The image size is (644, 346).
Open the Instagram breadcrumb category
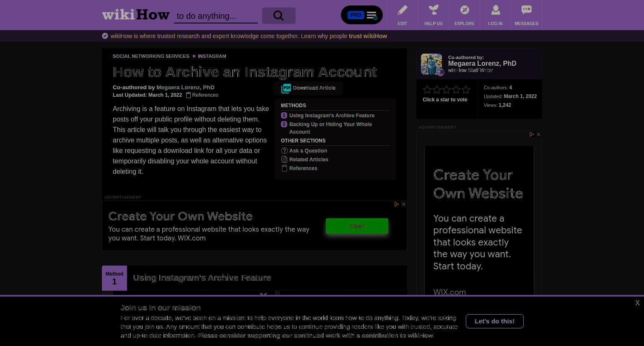(x=212, y=56)
